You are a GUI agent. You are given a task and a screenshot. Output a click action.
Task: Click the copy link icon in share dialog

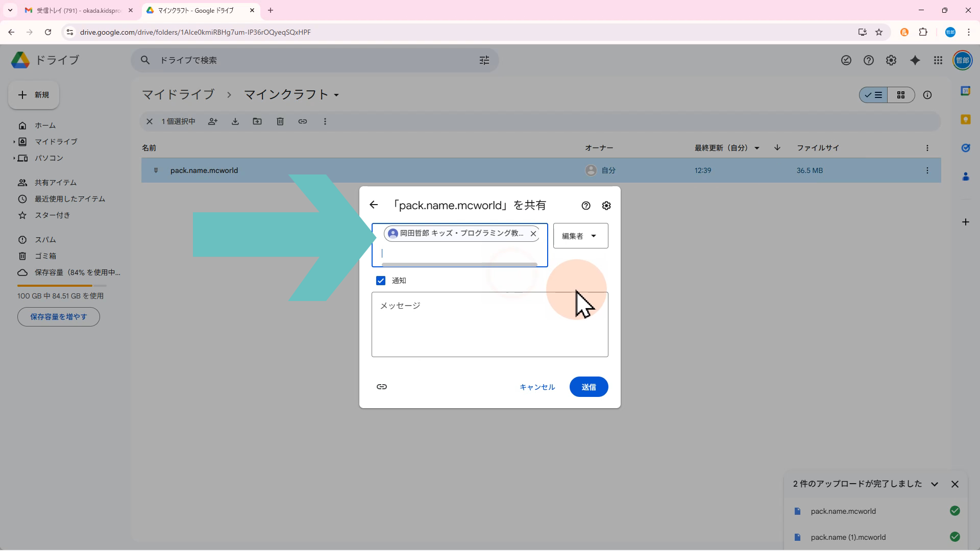click(381, 387)
